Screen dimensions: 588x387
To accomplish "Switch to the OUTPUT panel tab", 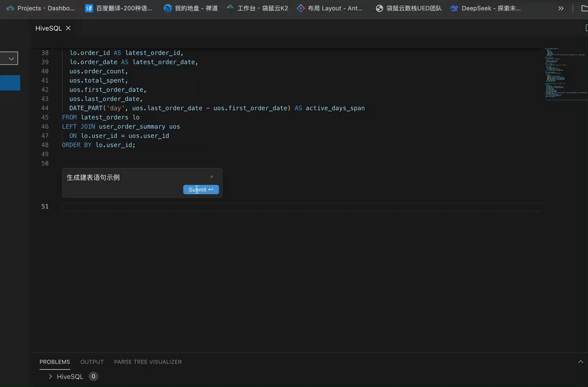I will click(x=92, y=362).
